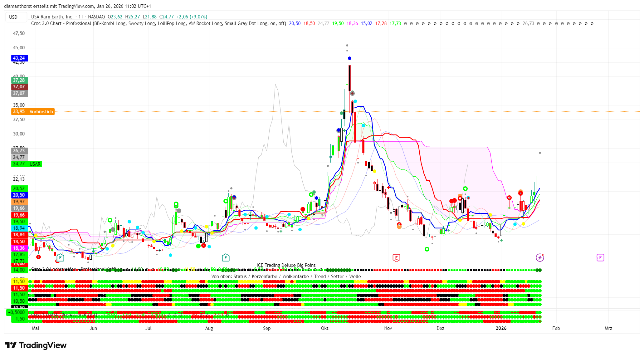Click the pink upcoming earnings E icon

tap(600, 257)
